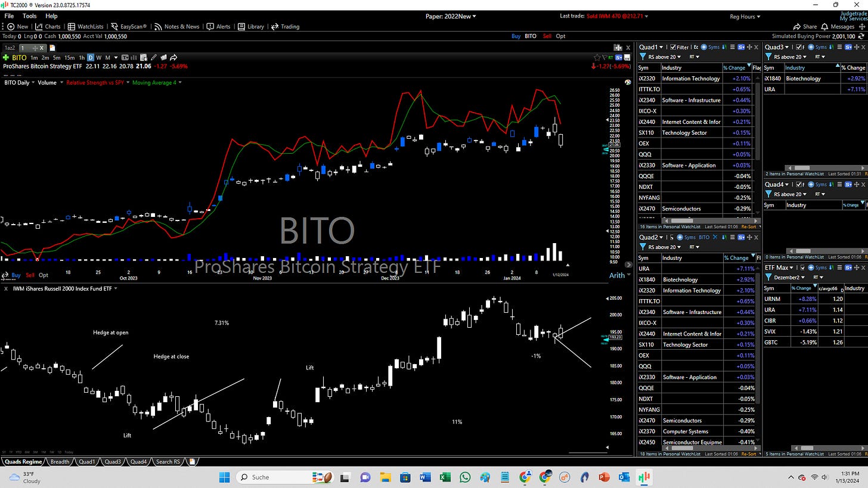Image resolution: width=868 pixels, height=488 pixels.
Task: Switch to the Breadth layout tab
Action: [x=60, y=462]
